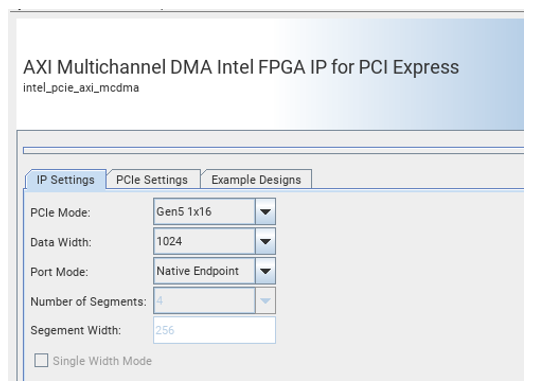This screenshot has width=537, height=388.
Task: Toggle the Single Width Mode checkbox
Action: pos(41,361)
